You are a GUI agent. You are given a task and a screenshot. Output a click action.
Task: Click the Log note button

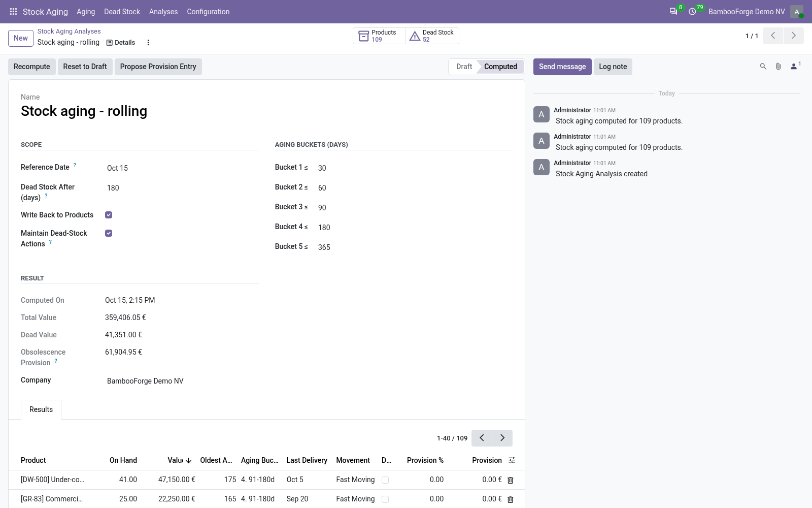[x=613, y=67]
